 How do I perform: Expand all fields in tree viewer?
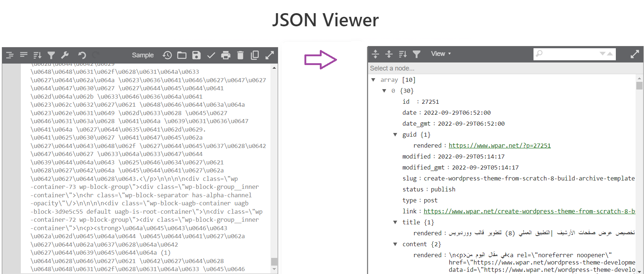[375, 54]
